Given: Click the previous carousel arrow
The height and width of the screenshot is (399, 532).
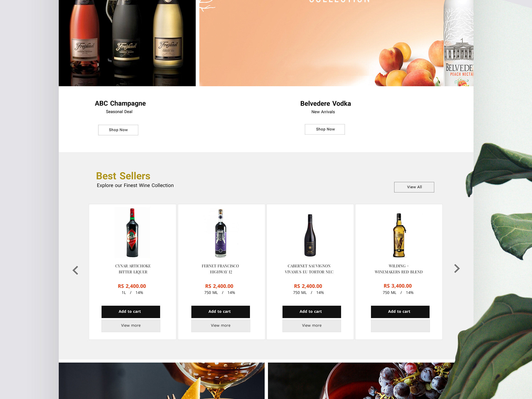Looking at the screenshot, I should [75, 270].
